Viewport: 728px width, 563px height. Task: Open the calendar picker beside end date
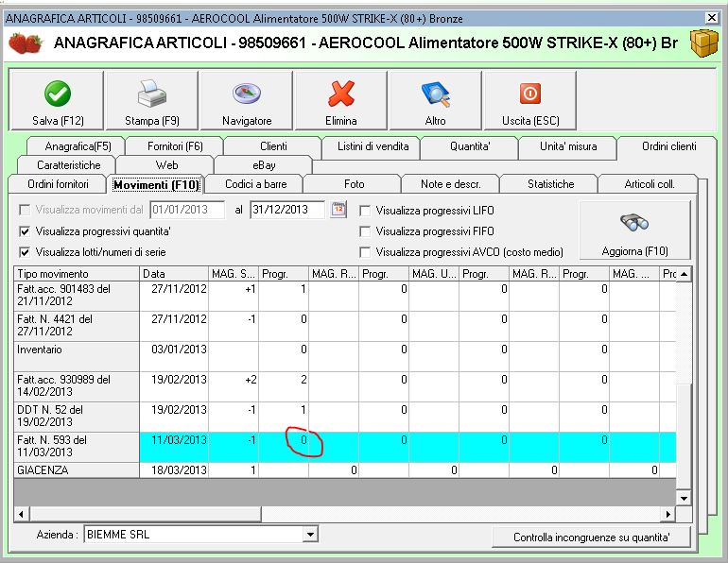pos(338,210)
